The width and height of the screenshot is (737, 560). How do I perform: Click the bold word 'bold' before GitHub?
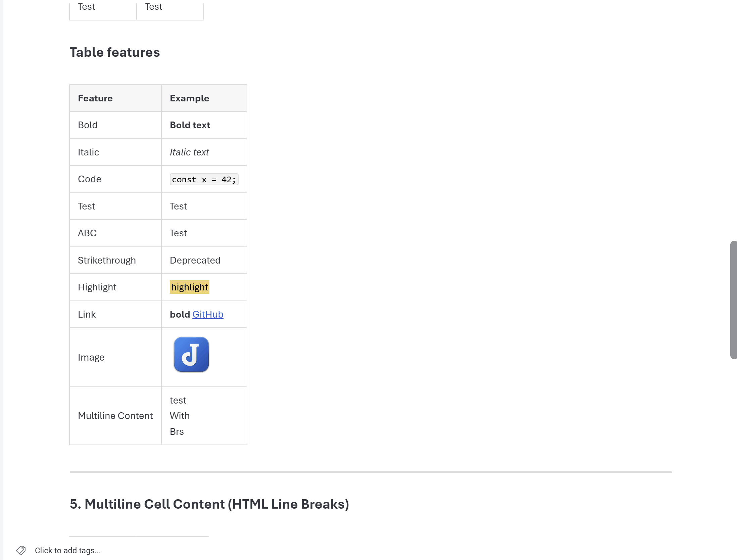(x=180, y=314)
